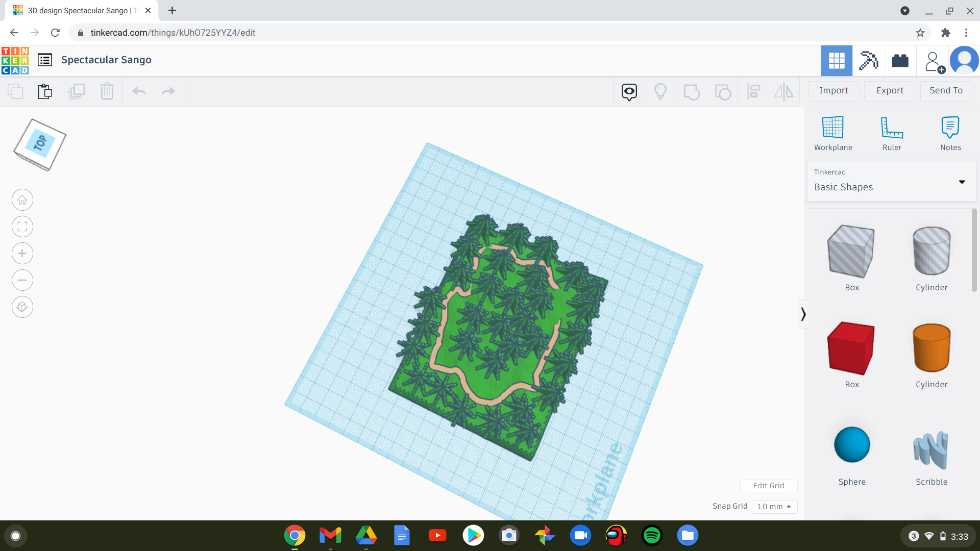Screen dimensions: 980x551
Task: Open Bricks mode icon
Action: [x=900, y=61]
